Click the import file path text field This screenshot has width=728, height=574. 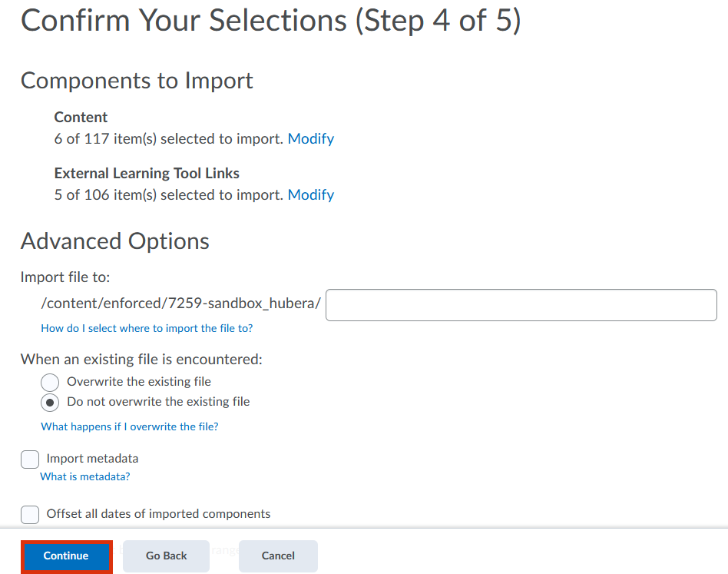[521, 305]
